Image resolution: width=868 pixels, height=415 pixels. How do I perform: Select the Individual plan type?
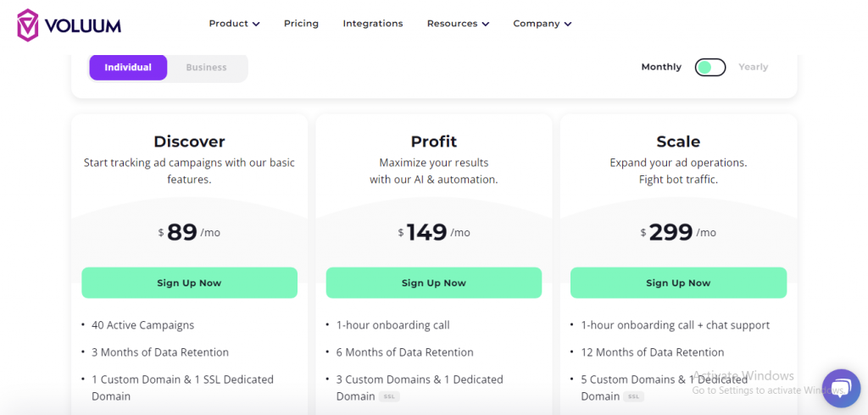[128, 68]
